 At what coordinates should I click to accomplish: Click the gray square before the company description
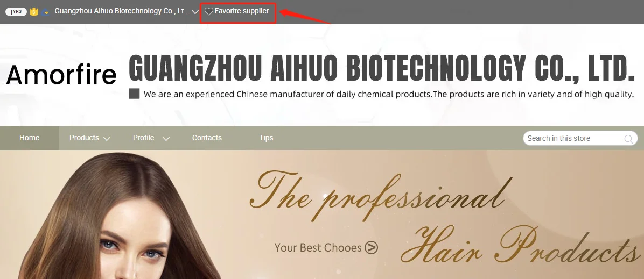coord(134,94)
